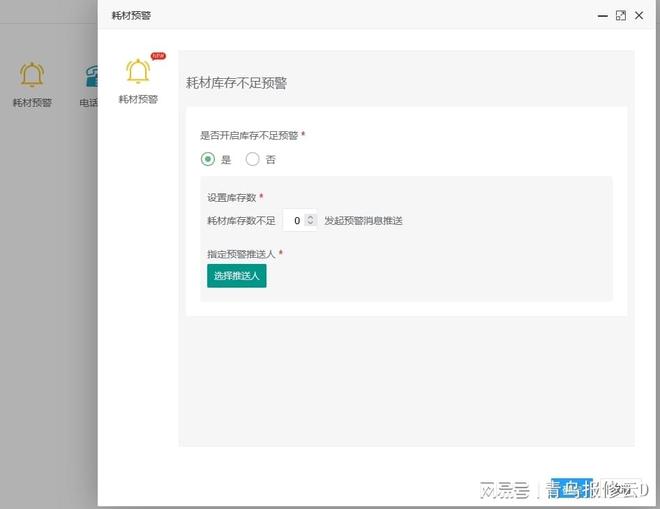
Task: Select the 是 radio button to enable warning
Action: tap(208, 159)
